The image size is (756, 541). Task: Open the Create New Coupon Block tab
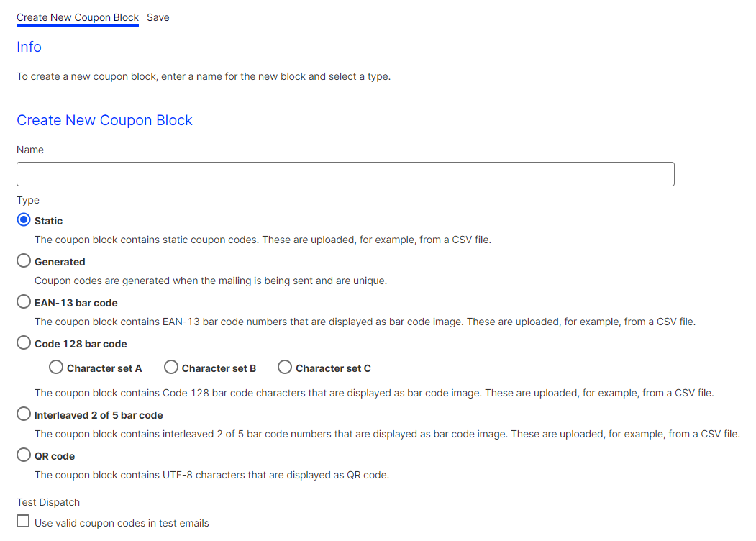77,17
